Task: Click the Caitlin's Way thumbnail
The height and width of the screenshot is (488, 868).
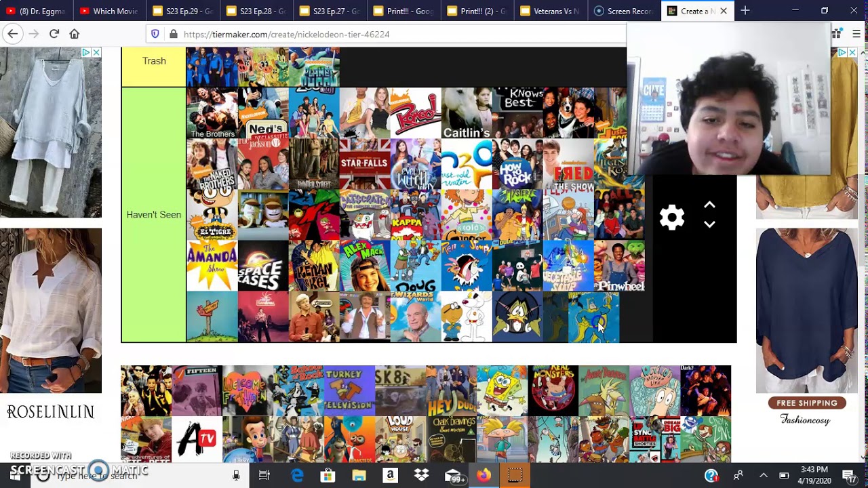Action: [x=467, y=113]
